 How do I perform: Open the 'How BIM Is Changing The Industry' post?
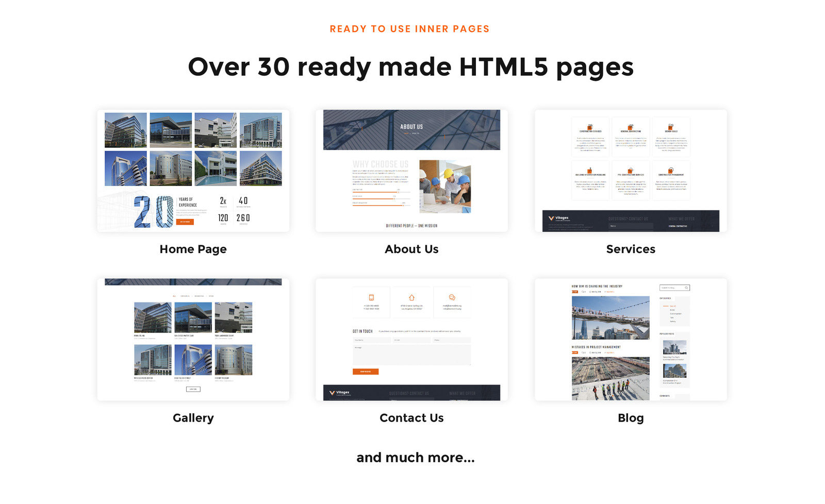(597, 286)
